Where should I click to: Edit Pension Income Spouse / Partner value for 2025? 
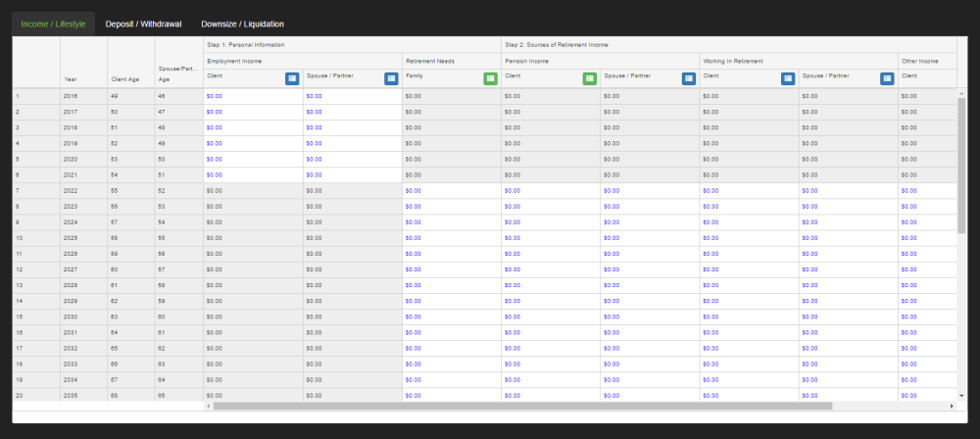650,238
